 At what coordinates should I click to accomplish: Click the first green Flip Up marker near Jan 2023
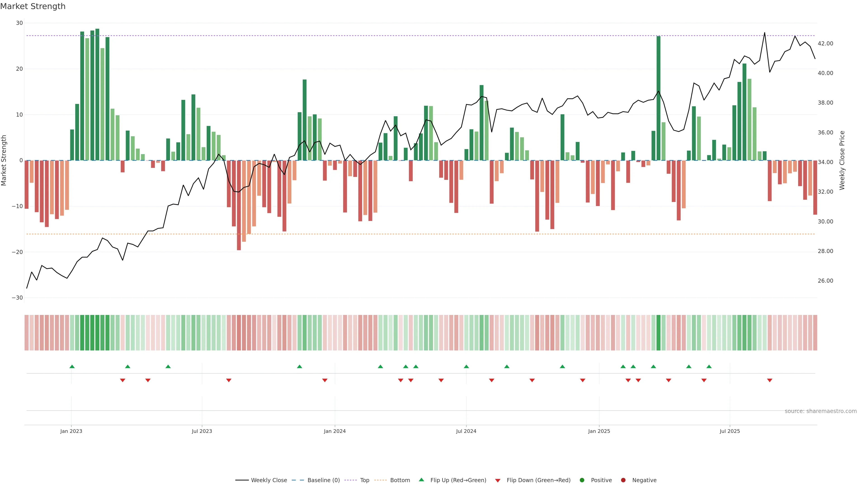click(72, 366)
